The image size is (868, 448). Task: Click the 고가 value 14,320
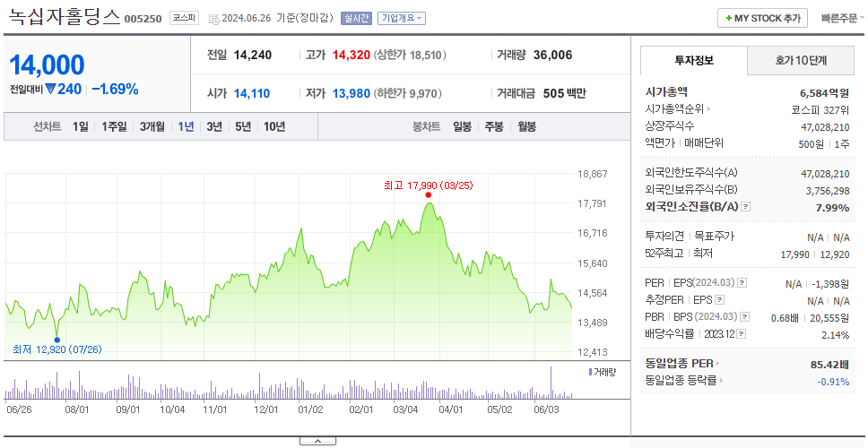[352, 55]
